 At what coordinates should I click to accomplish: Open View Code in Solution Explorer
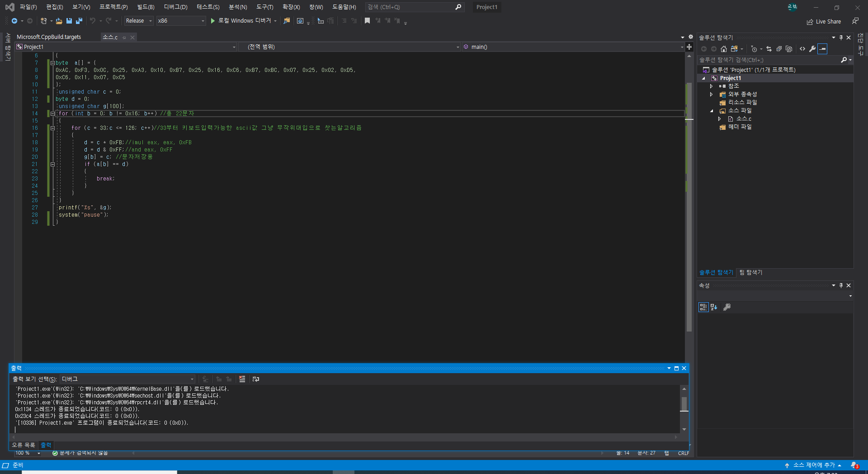pyautogui.click(x=802, y=49)
